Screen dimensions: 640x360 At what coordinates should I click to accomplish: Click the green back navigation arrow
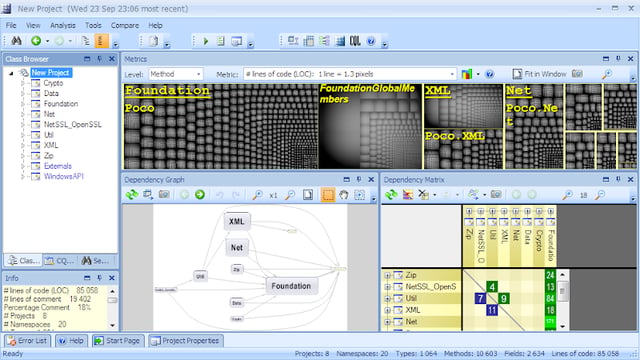(36, 41)
